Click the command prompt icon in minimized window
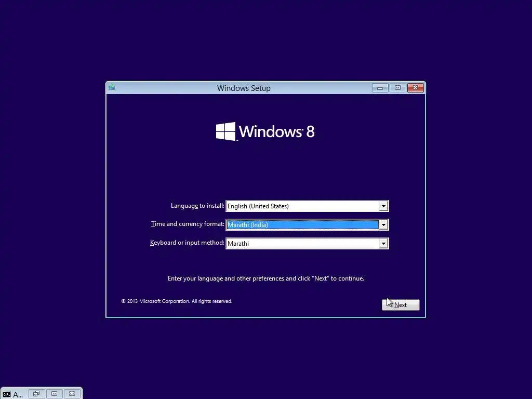532x399 pixels. point(6,394)
